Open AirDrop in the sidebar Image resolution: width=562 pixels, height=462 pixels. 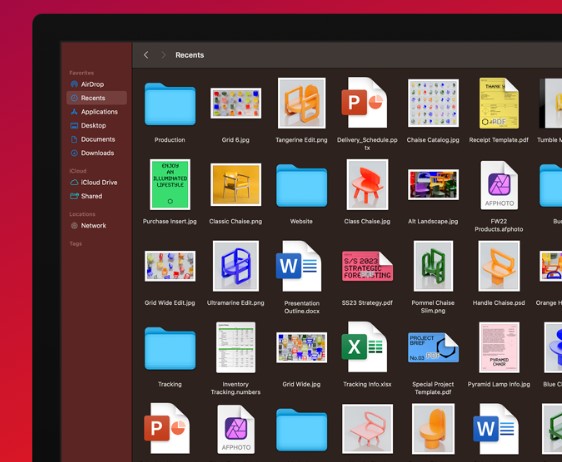(92, 84)
